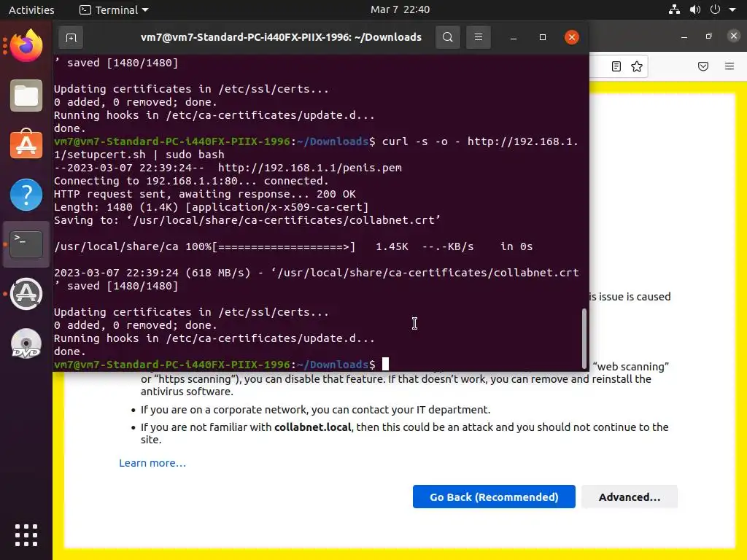Click 'Connecting to 192.168.1.1:80... connected.' line
747x560 pixels.
click(x=192, y=181)
